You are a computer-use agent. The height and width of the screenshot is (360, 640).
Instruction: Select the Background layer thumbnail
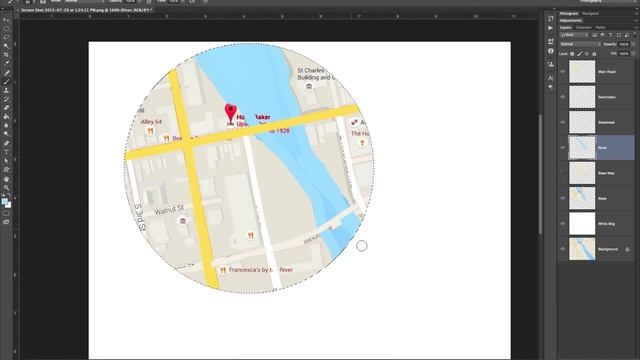coord(582,249)
